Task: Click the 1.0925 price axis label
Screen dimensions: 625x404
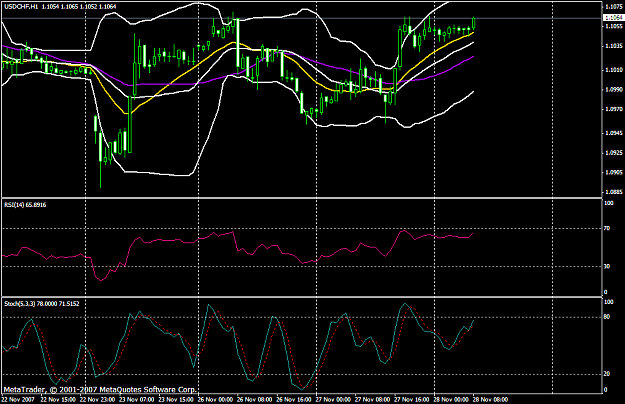Action: [614, 153]
